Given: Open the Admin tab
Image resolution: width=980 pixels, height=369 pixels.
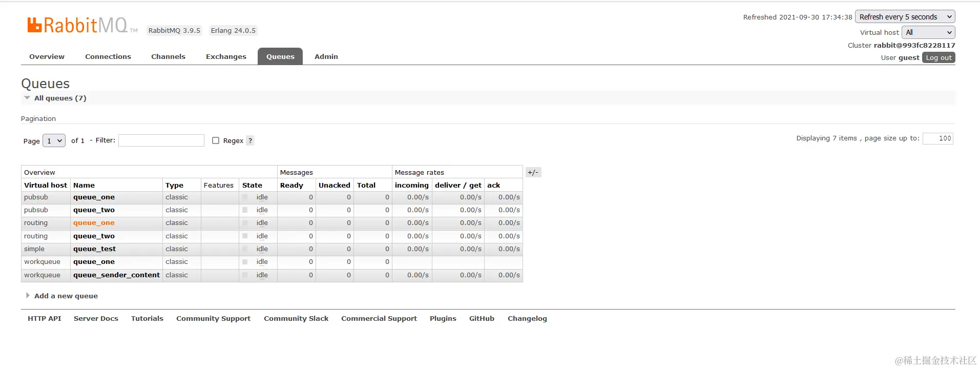Looking at the screenshot, I should pyautogui.click(x=326, y=56).
